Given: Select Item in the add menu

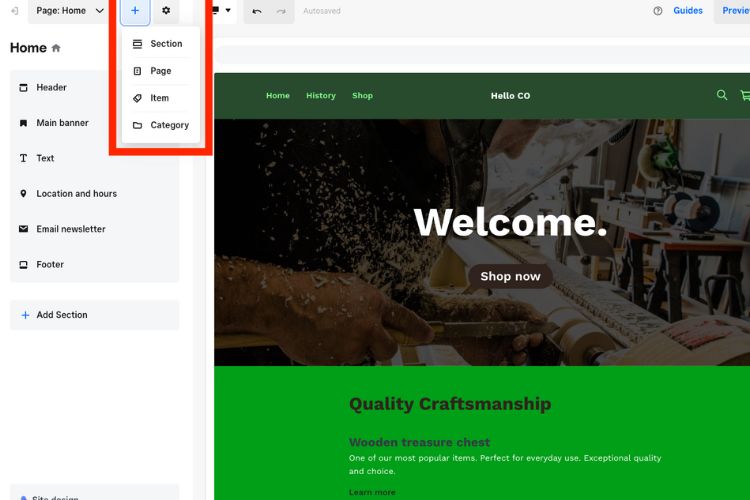Looking at the screenshot, I should pyautogui.click(x=160, y=98).
